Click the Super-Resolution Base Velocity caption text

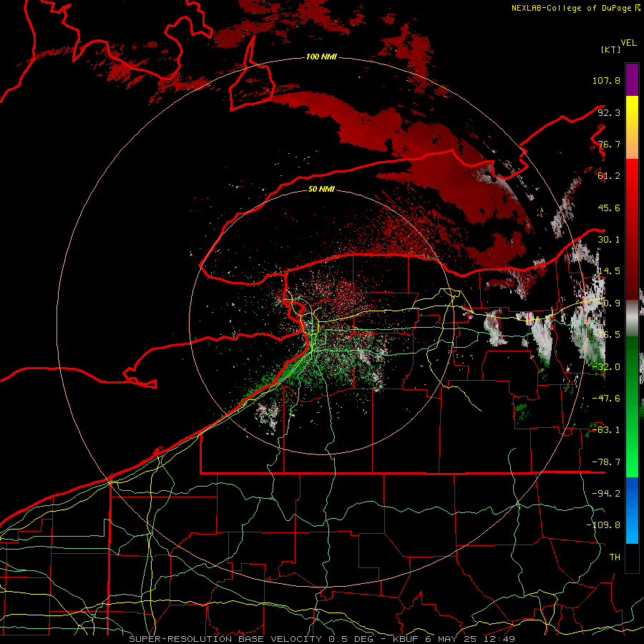pos(322,639)
